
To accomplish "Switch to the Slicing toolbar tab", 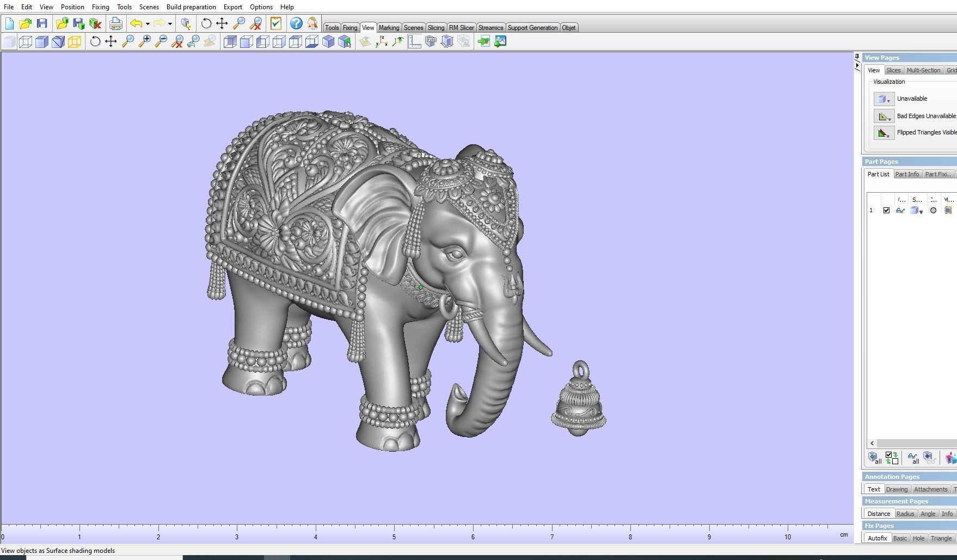I will click(x=435, y=28).
